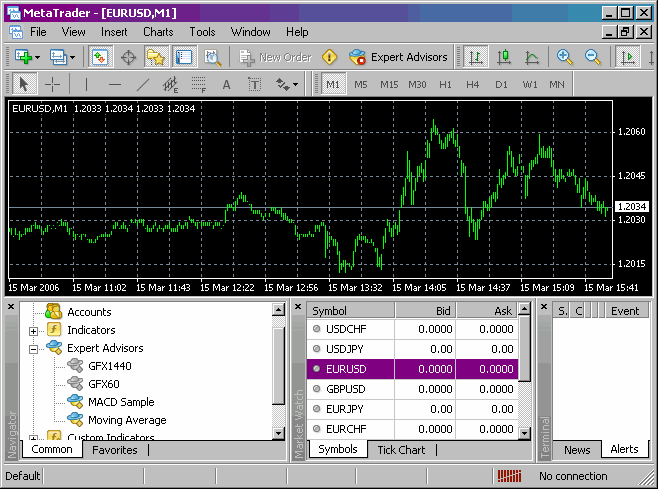The height and width of the screenshot is (489, 658).
Task: Select the M15 timeframe
Action: click(x=389, y=84)
